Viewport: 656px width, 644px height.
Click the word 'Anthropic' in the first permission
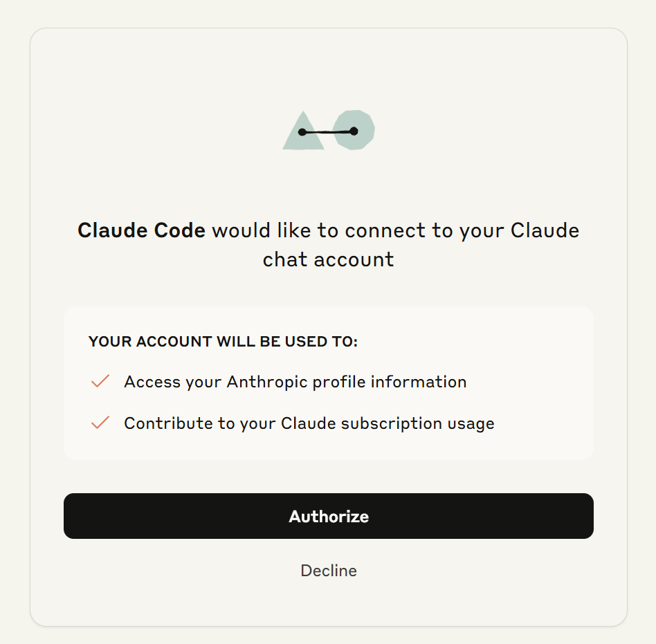(267, 382)
